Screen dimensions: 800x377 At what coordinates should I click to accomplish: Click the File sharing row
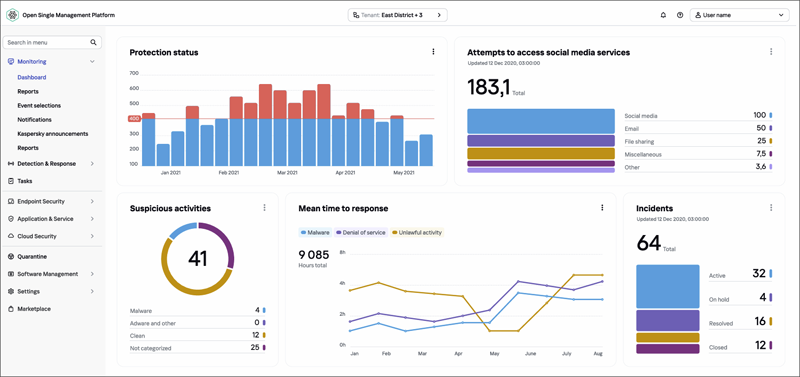pos(698,141)
